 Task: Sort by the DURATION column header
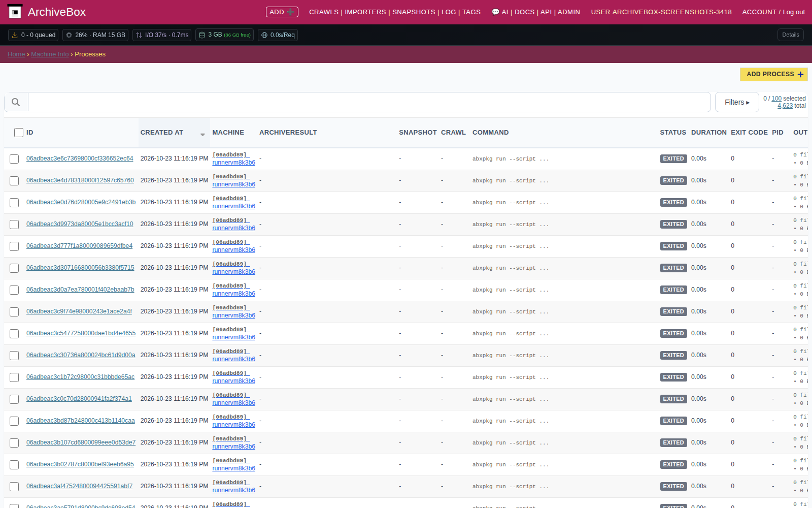[x=708, y=133]
